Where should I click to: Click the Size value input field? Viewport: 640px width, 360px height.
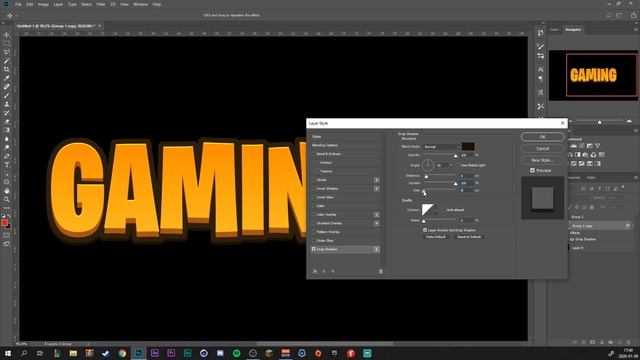click(467, 190)
